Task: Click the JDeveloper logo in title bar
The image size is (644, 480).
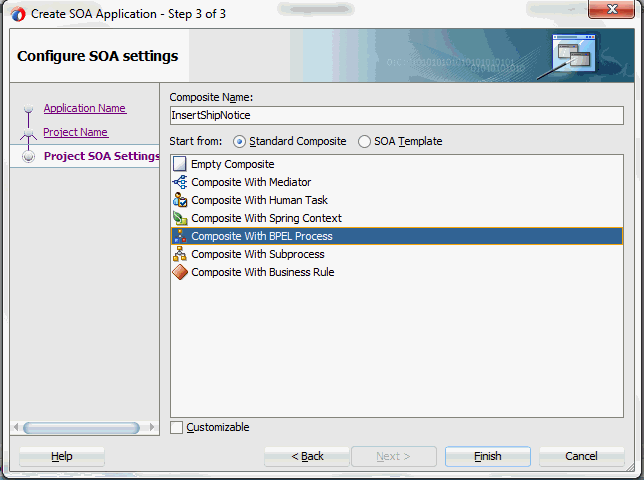Action: coord(18,14)
